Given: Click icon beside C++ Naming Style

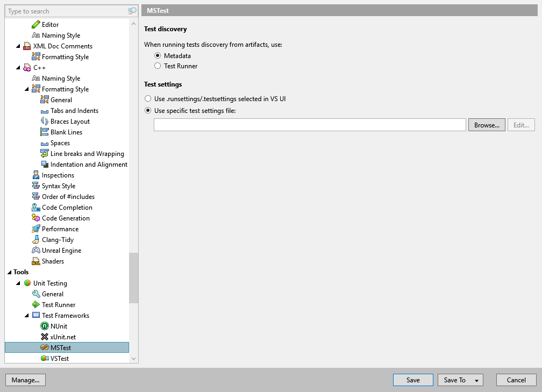Looking at the screenshot, I should coord(36,79).
